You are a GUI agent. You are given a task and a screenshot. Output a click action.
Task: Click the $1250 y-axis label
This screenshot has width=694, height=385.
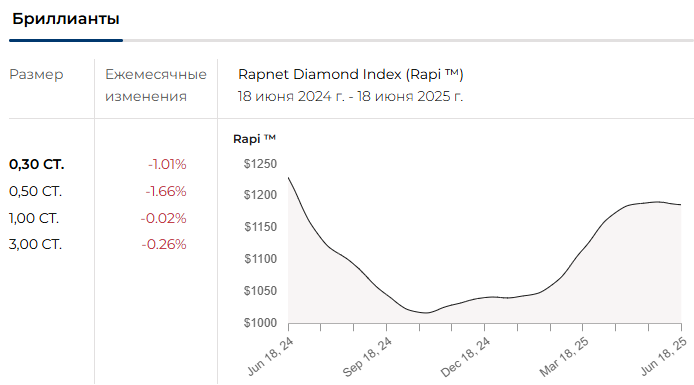[260, 164]
